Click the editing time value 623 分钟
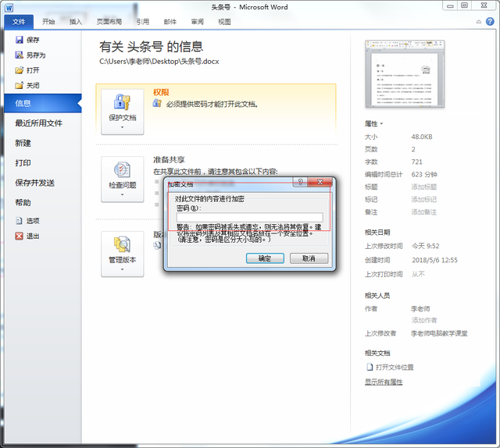Viewport: 500px width, 448px height. [x=424, y=175]
